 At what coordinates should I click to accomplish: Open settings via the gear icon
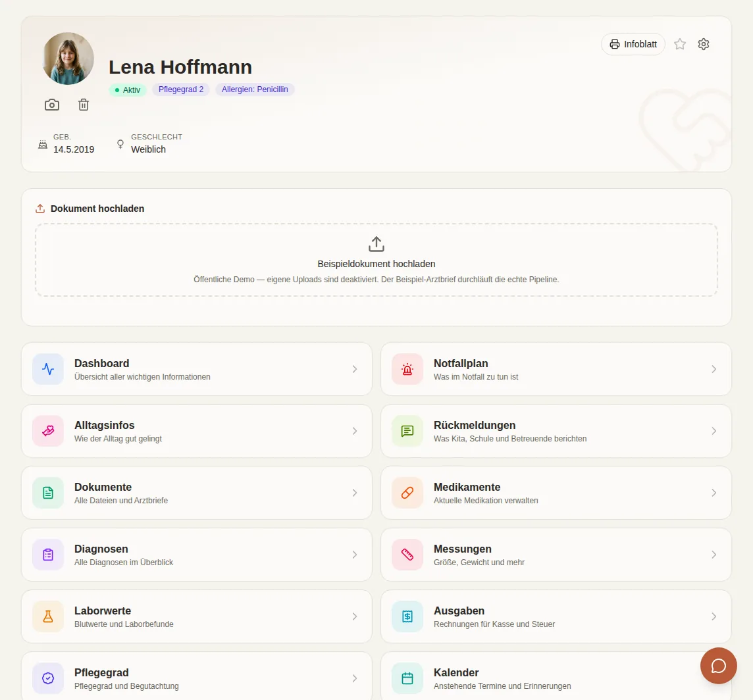[x=704, y=44]
